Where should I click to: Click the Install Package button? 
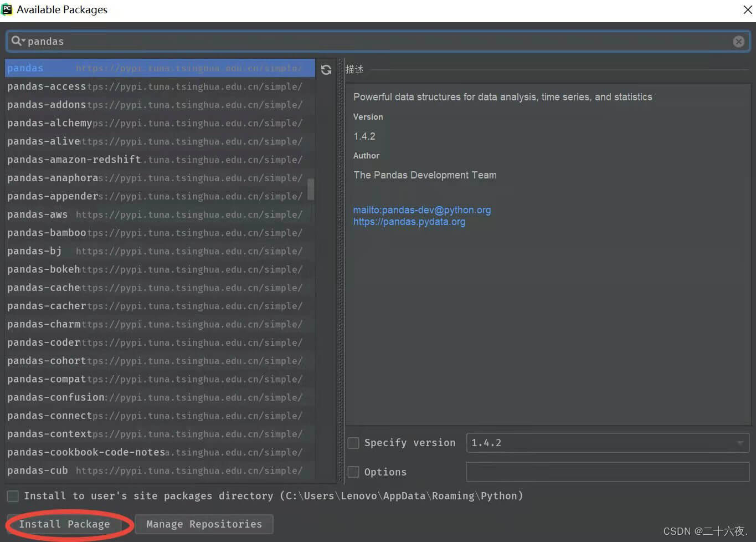click(x=64, y=524)
